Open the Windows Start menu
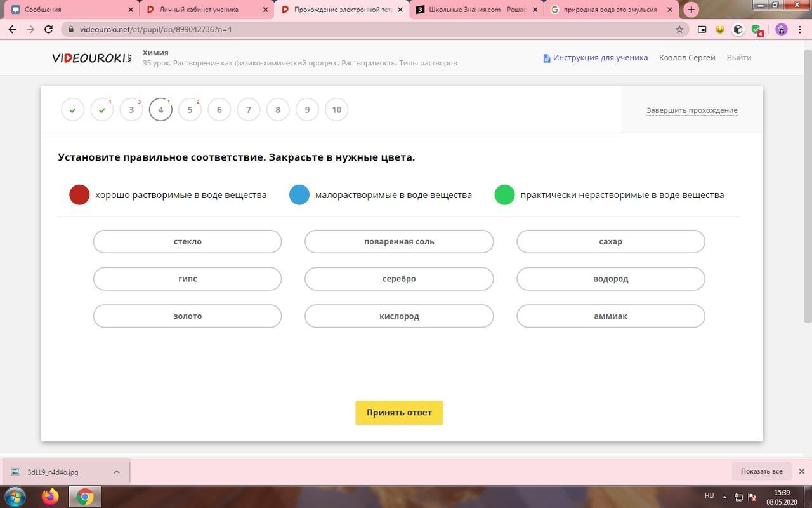The image size is (812, 508). pos(15,497)
